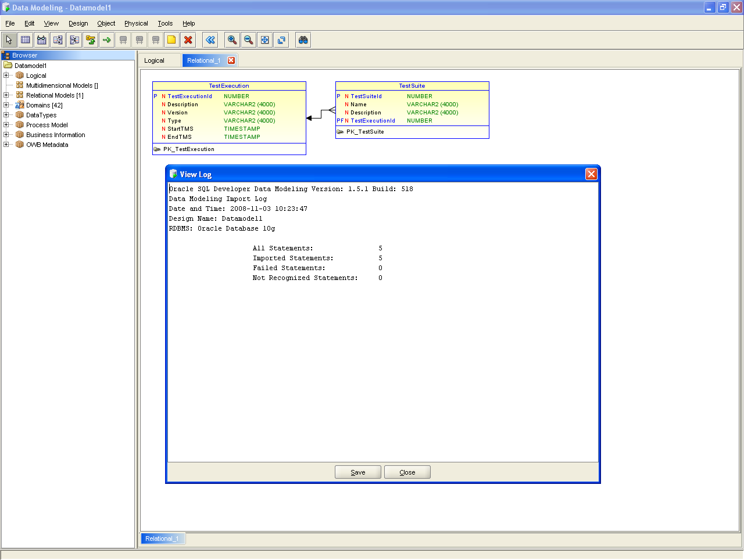Click the Zoom Out magnifier icon
The image size is (744, 560).
point(248,40)
